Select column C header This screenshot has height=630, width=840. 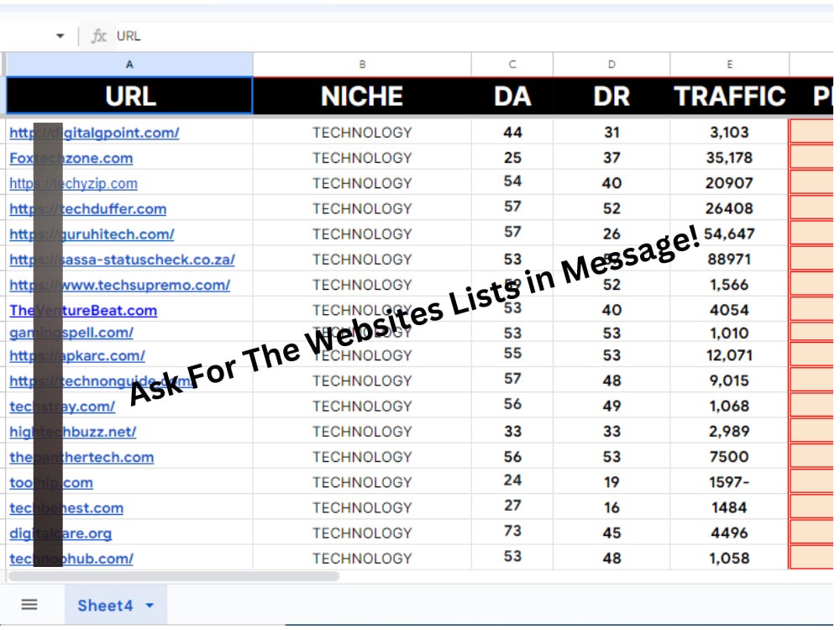[512, 65]
